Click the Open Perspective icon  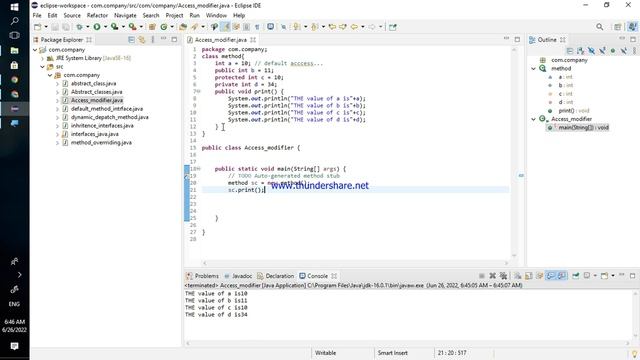pyautogui.click(x=618, y=27)
